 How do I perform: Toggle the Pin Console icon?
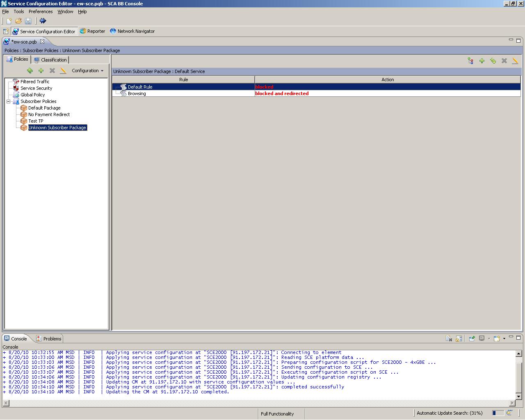point(472,338)
